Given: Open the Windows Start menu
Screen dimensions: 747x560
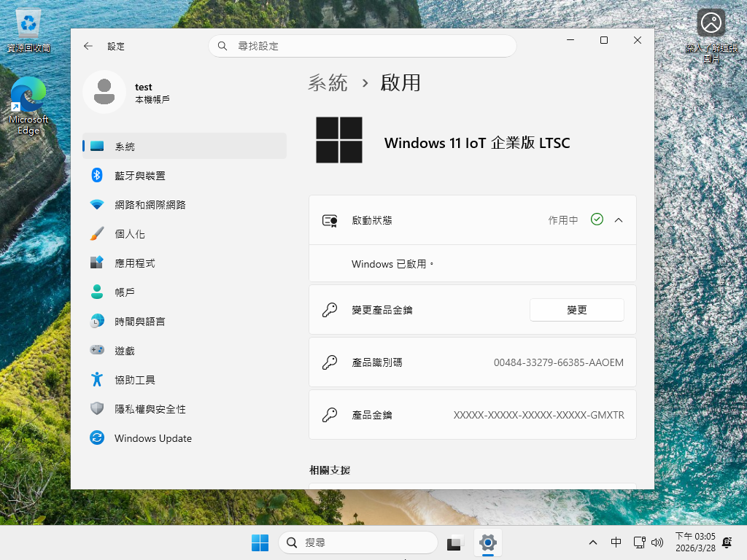Looking at the screenshot, I should pos(260,542).
